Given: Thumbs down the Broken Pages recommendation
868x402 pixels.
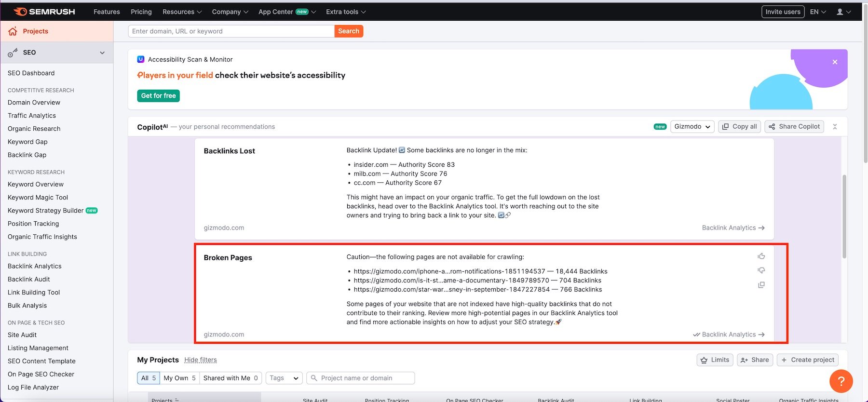Looking at the screenshot, I should (761, 270).
